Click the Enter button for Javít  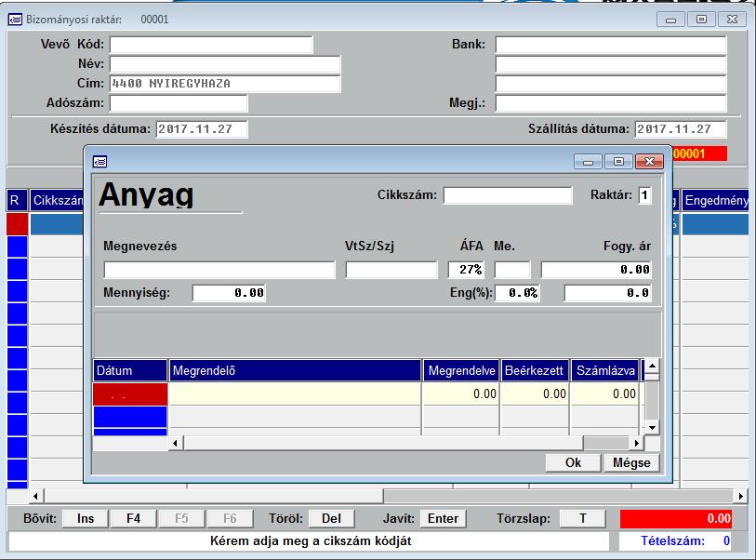pyautogui.click(x=443, y=518)
